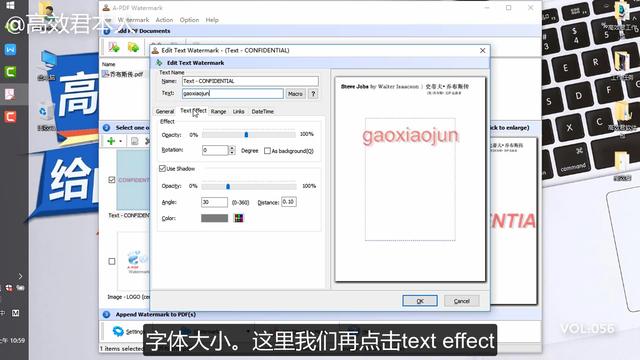Click the green C app taskbar icon
This screenshot has height=360, width=640.
click(10, 72)
